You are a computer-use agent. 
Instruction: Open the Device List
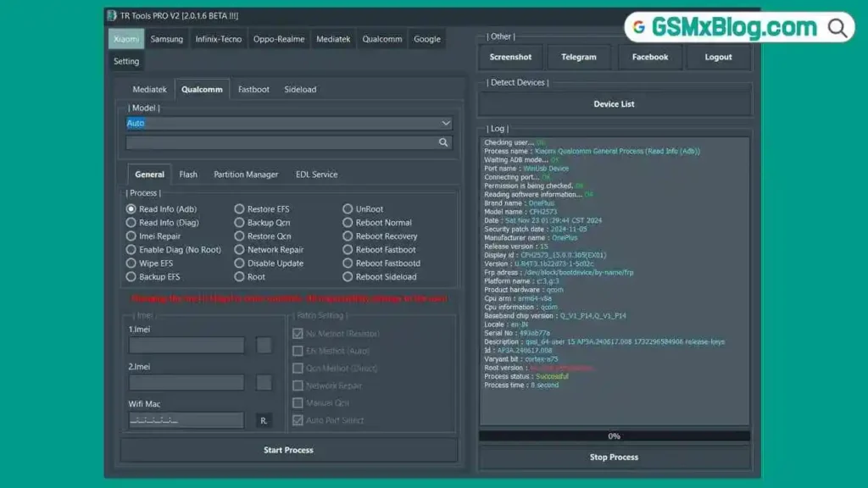[x=614, y=104]
